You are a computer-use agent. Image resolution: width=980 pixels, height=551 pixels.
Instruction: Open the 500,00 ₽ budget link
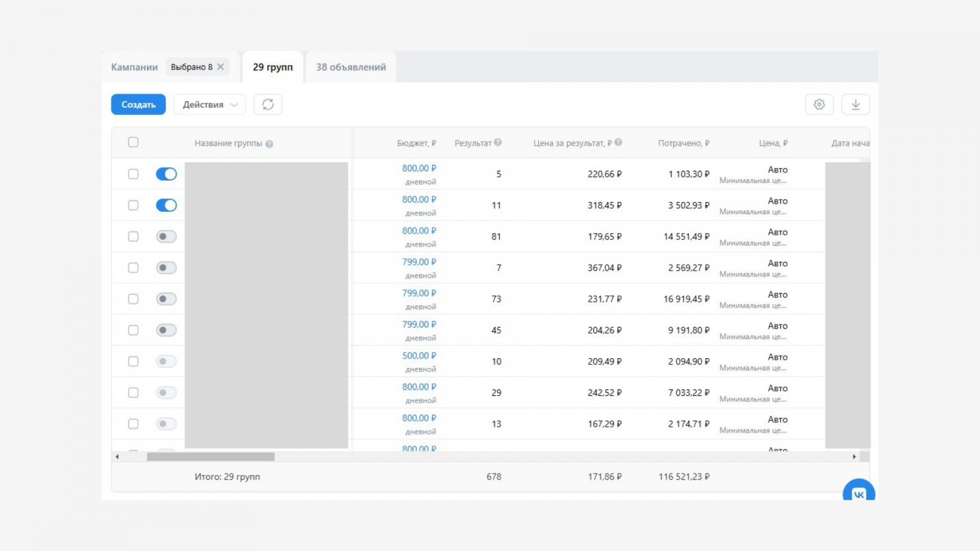click(419, 356)
